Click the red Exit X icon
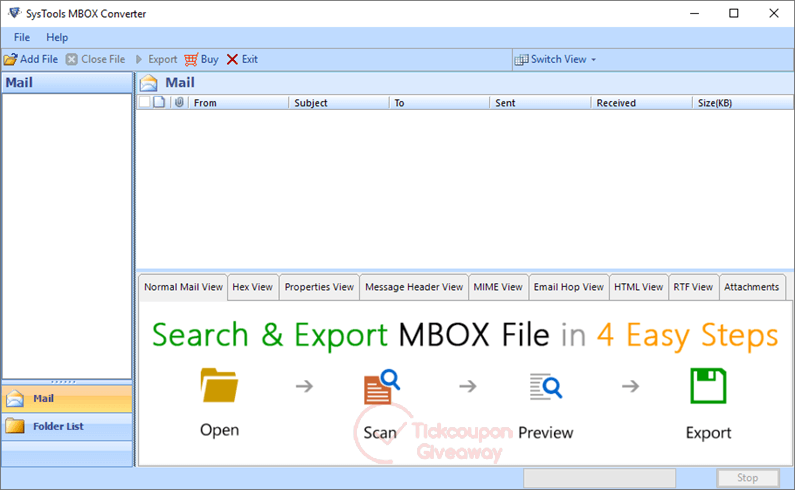 click(232, 59)
